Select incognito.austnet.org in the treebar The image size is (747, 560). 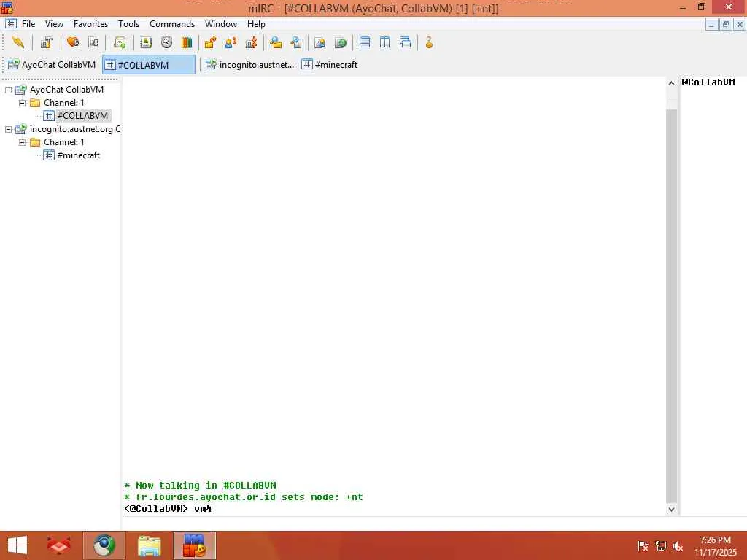74,129
